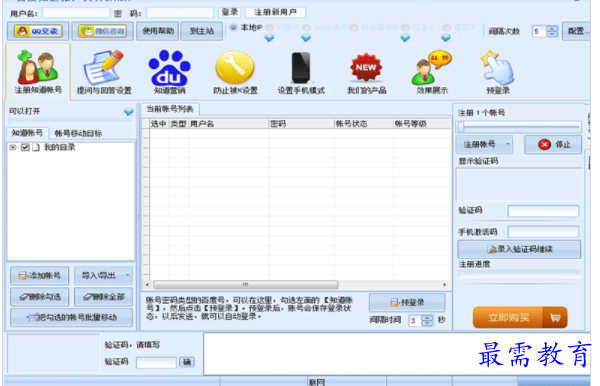This screenshot has width=600, height=386.
Task: Open the 导入导出 dropdown button
Action: [103, 275]
